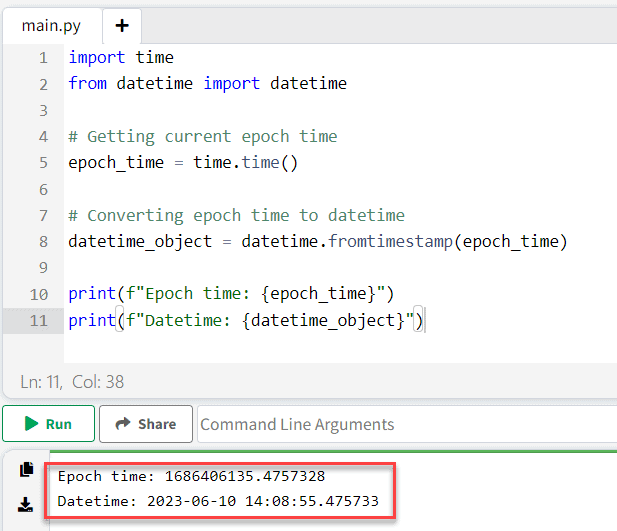This screenshot has height=531, width=617.
Task: Click line number 10 in the gutter
Action: 39,294
